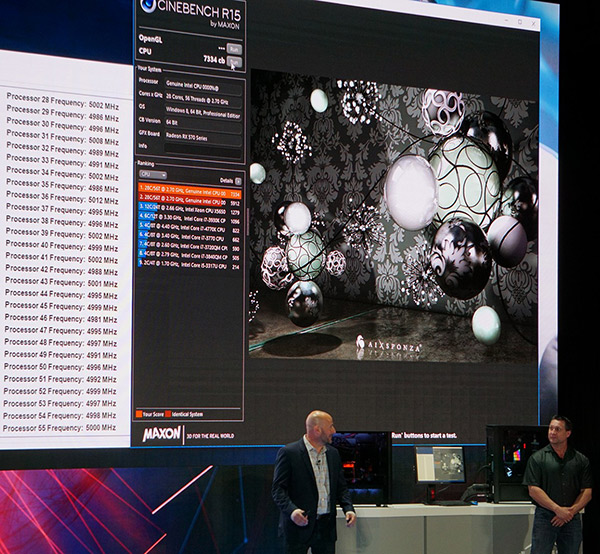Image resolution: width=600 pixels, height=554 pixels.
Task: Click the GFX Board field 'Radeon RX 570 Series'
Action: 204,137
